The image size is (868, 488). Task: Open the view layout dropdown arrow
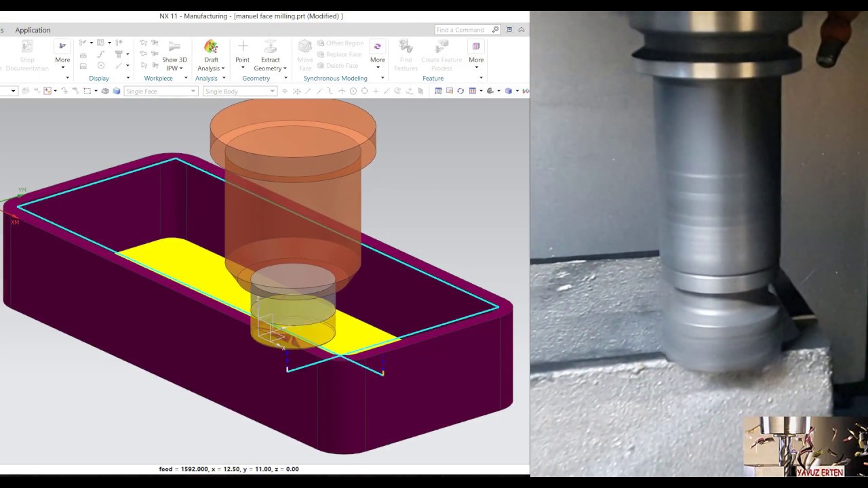pyautogui.click(x=481, y=91)
